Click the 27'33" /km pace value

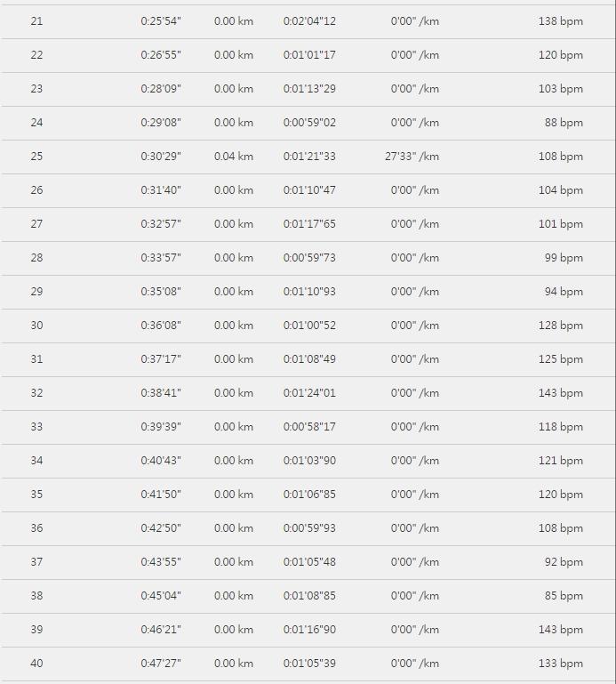pos(412,156)
